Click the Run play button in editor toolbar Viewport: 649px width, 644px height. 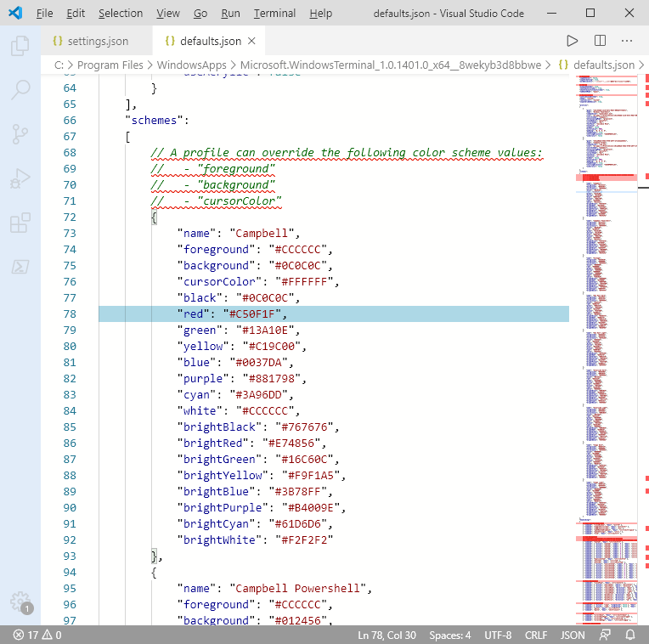(x=572, y=41)
